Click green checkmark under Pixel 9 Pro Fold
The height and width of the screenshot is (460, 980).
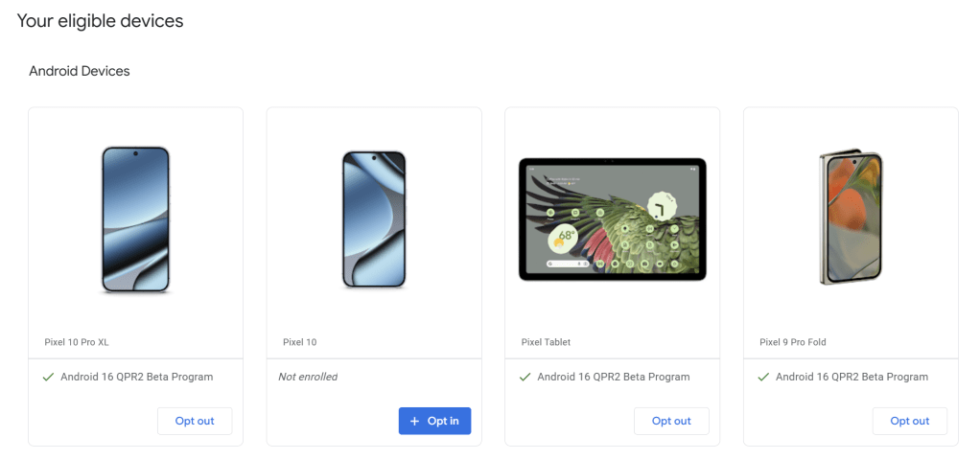[763, 378]
